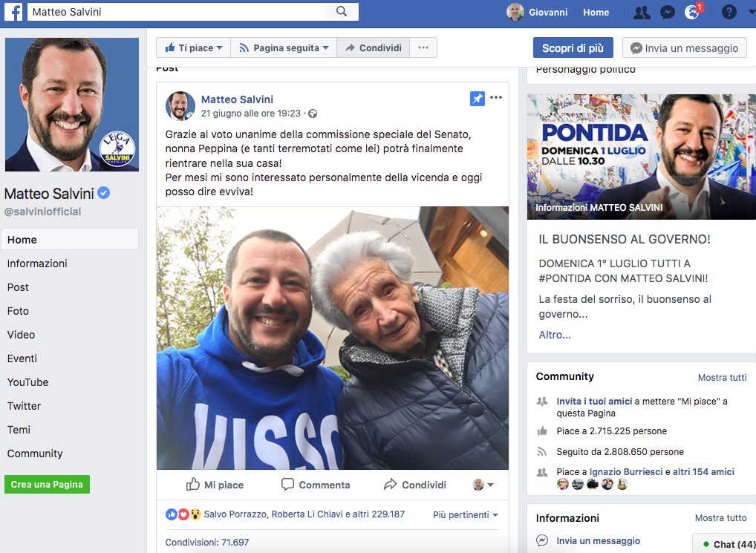Click Condividi under the post photo
756x553 pixels.
tap(415, 485)
